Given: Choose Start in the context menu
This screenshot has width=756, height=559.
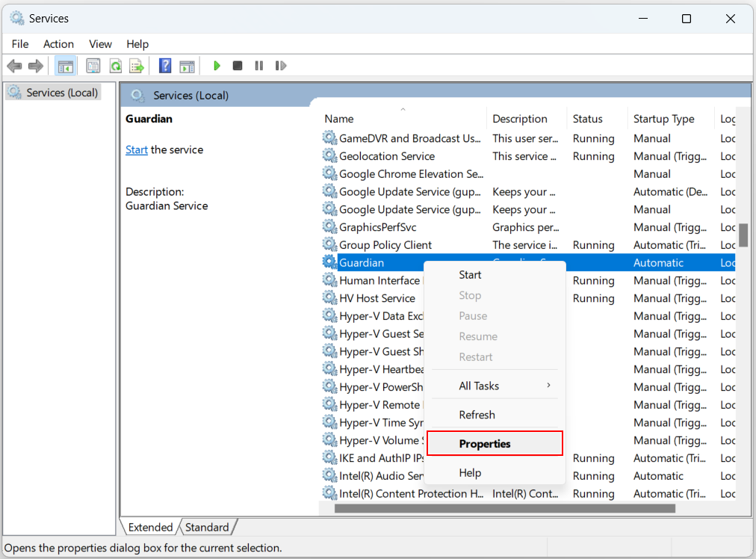Looking at the screenshot, I should (x=495, y=274).
